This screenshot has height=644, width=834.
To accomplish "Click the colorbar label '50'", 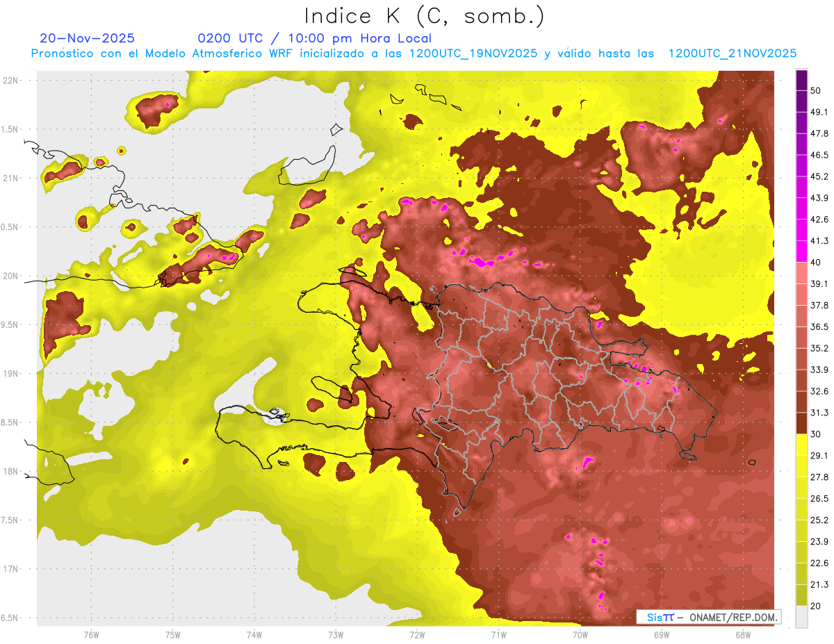I will (816, 90).
